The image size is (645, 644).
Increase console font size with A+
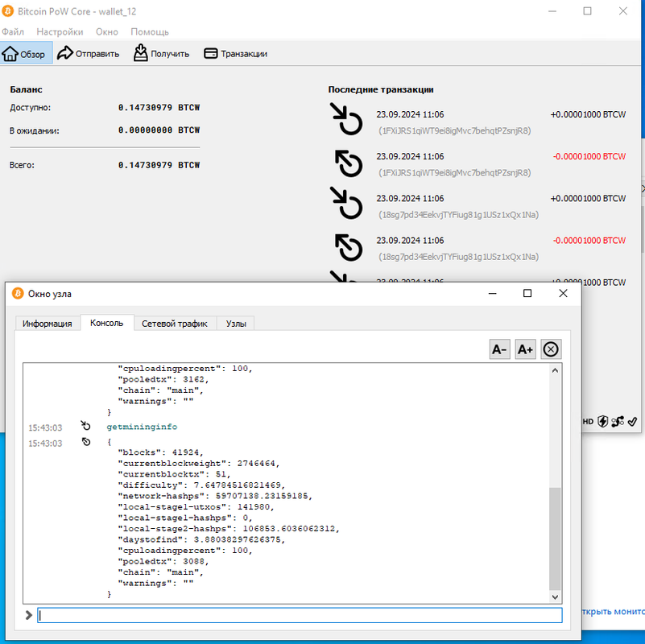pos(525,349)
